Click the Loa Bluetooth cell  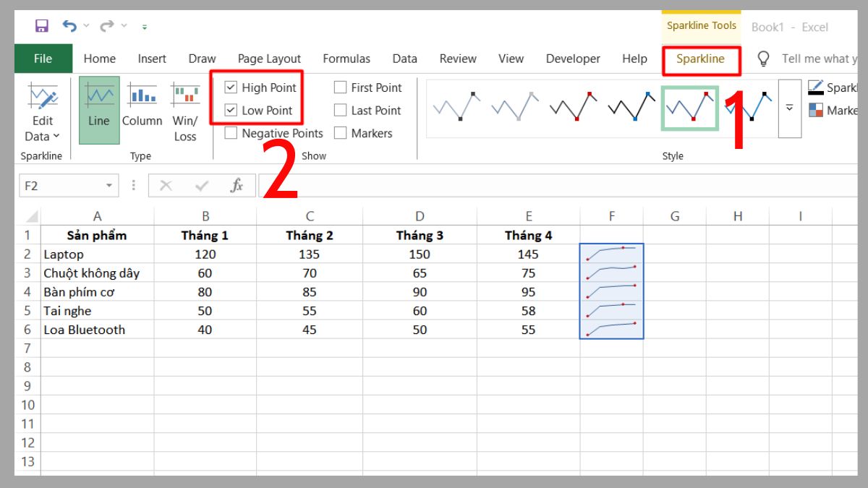tap(97, 329)
